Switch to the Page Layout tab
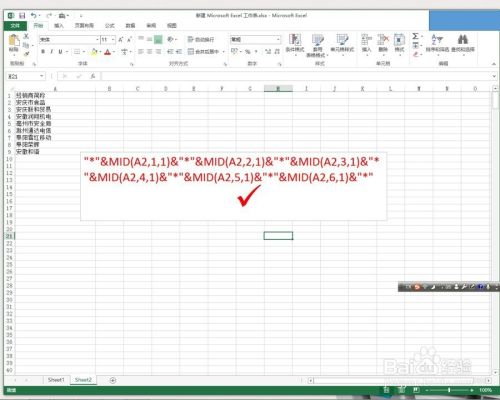This screenshot has width=500, height=400. (84, 26)
